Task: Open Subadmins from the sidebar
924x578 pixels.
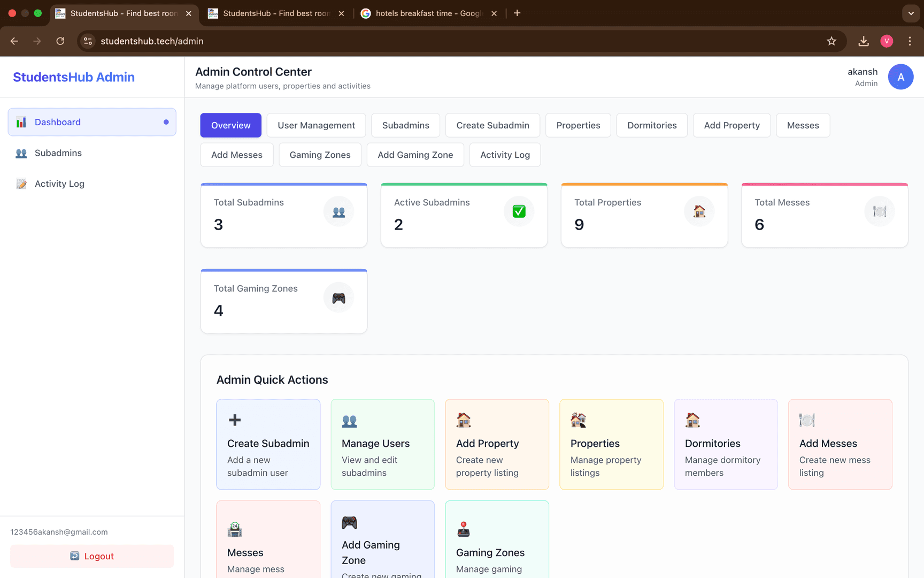Action: (x=58, y=153)
